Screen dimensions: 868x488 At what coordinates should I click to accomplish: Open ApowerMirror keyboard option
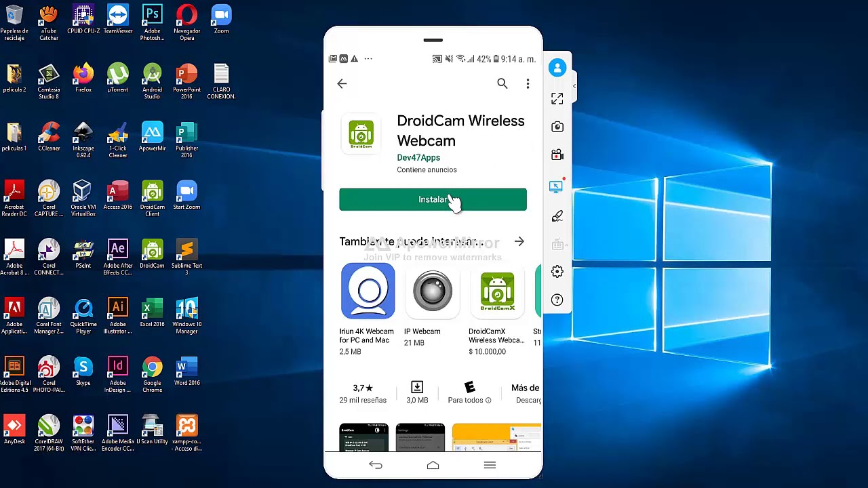pos(557,245)
